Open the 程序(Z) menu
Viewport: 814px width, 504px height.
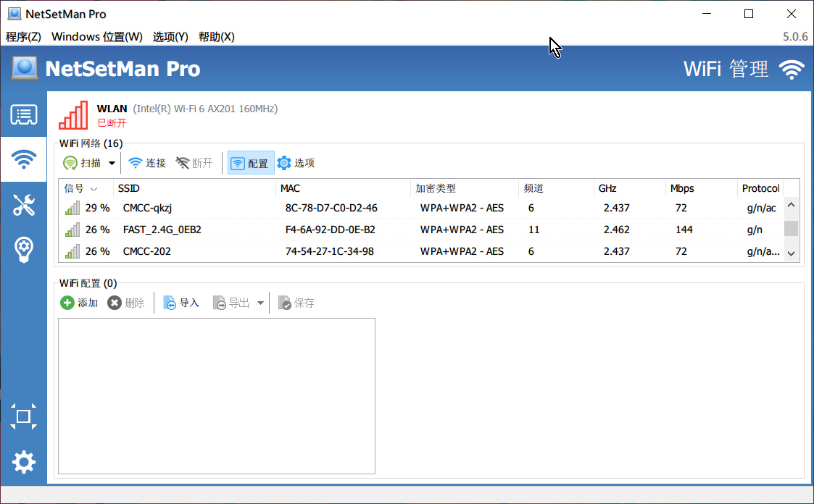(x=23, y=37)
